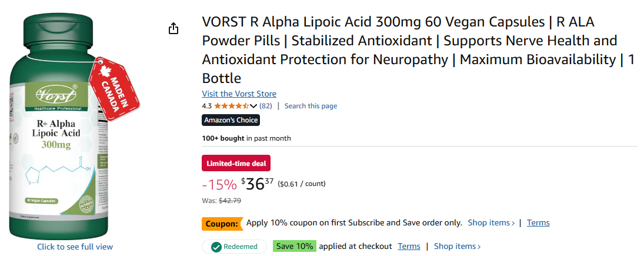The image size is (644, 256).
Task: Click the 4.3 rating number
Action: pos(206,106)
